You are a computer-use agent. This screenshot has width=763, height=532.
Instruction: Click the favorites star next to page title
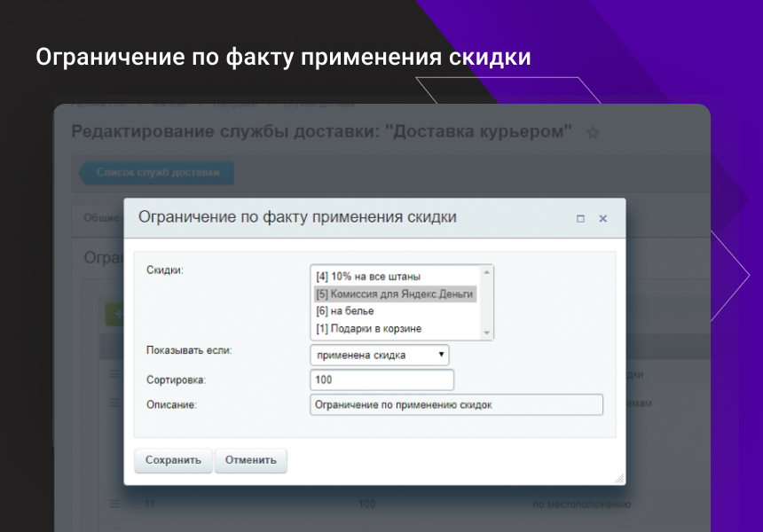(x=593, y=133)
